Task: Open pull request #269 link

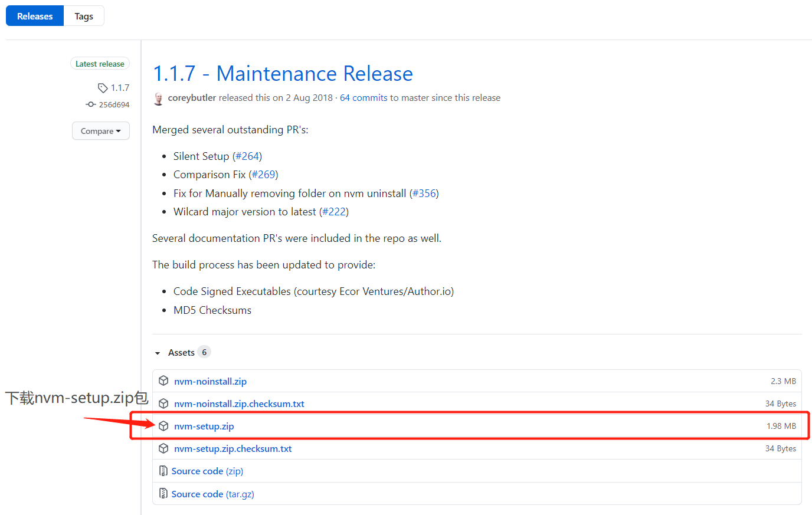Action: click(263, 175)
